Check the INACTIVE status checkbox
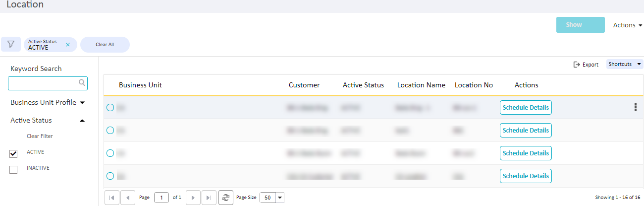Image resolution: width=644 pixels, height=206 pixels. pos(14,170)
